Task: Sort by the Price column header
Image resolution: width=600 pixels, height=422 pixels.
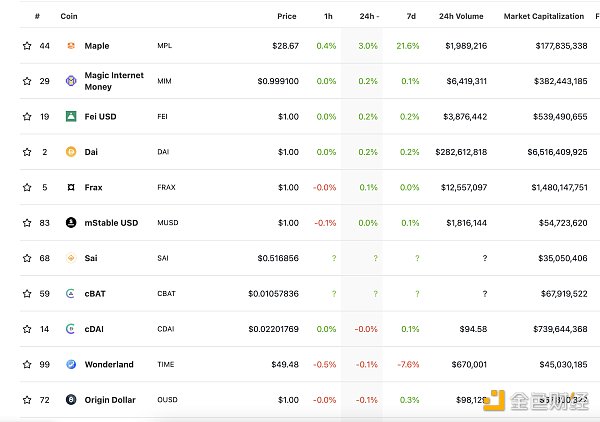Action: (x=287, y=16)
